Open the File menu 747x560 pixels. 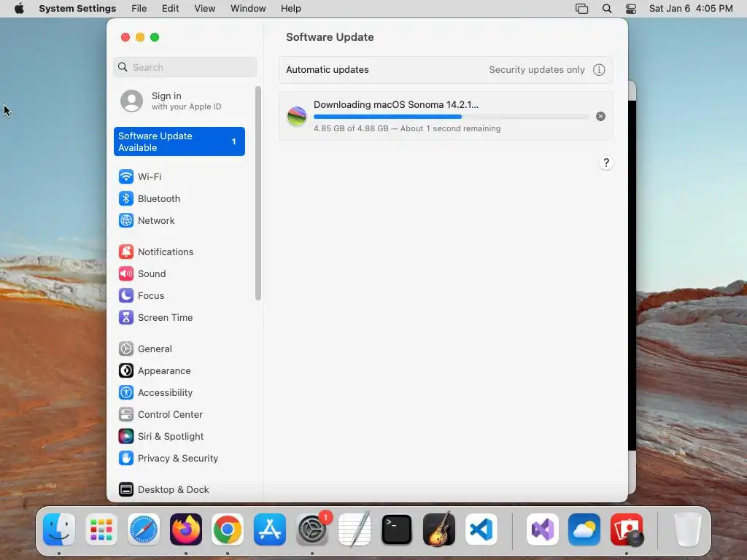pos(139,9)
